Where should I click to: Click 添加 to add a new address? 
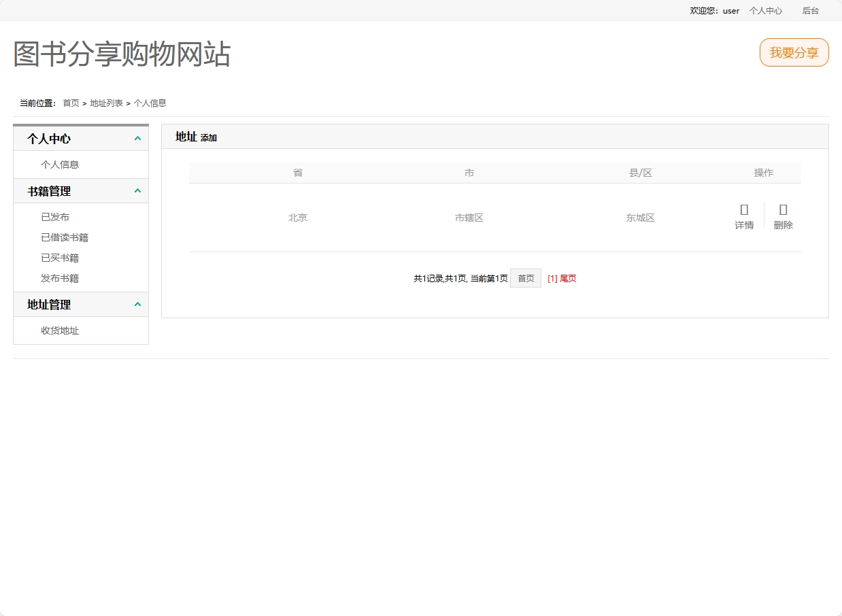coord(209,138)
